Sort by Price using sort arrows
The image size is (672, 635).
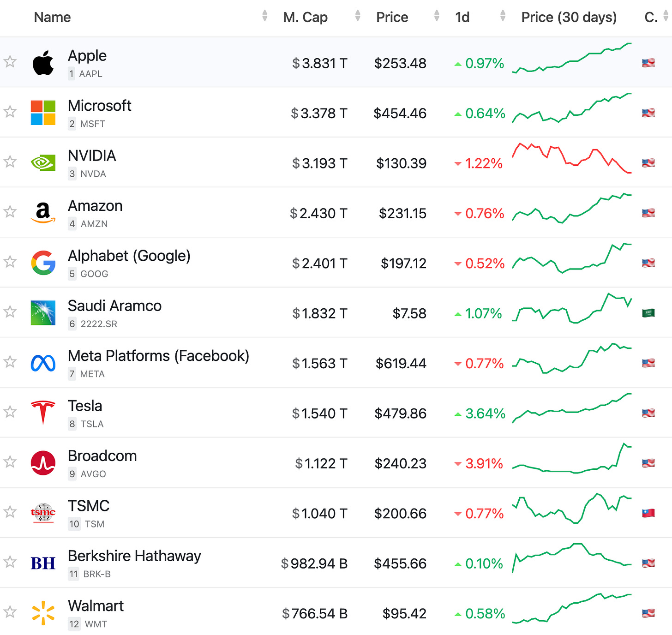coord(437,16)
